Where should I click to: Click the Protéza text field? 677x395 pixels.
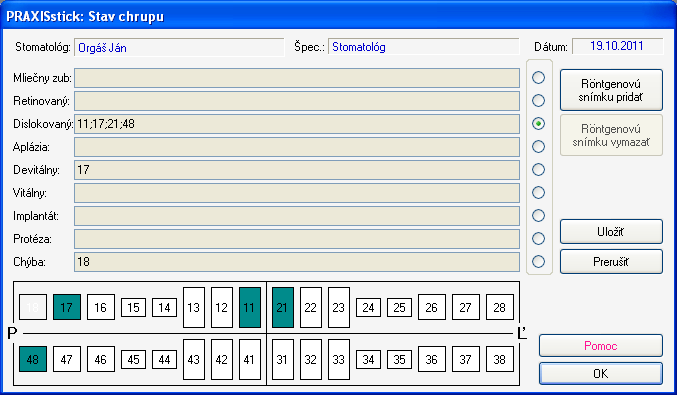(297, 239)
